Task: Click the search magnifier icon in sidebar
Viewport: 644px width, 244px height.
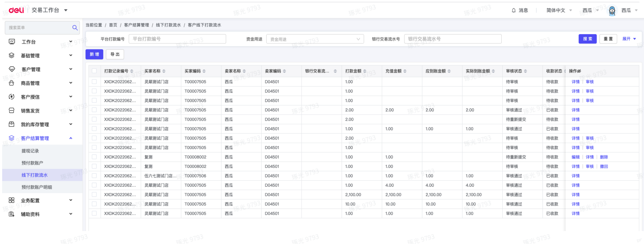Action: pyautogui.click(x=75, y=28)
